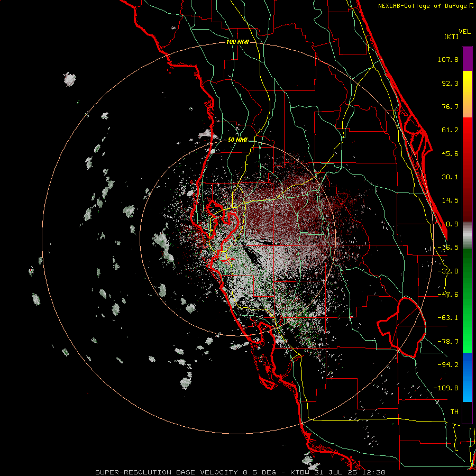476x476 pixels.
Task: Pick the purple segment of velocity color bar
Action: coord(467,59)
